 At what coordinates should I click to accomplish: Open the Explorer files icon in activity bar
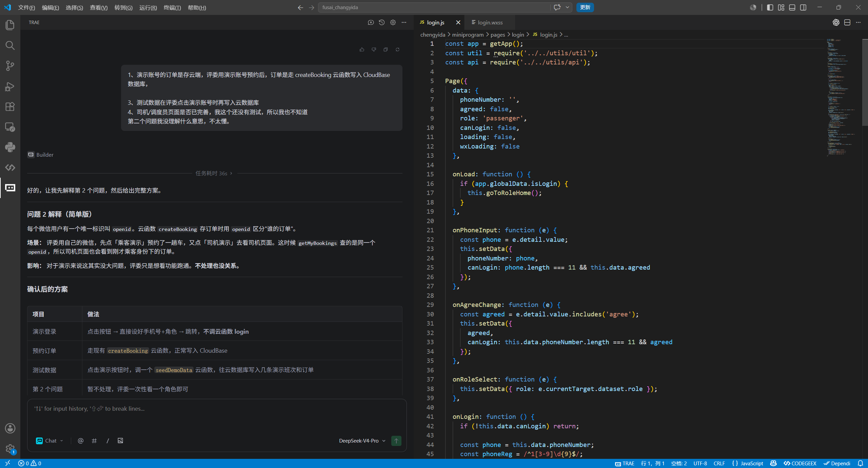pos(10,25)
